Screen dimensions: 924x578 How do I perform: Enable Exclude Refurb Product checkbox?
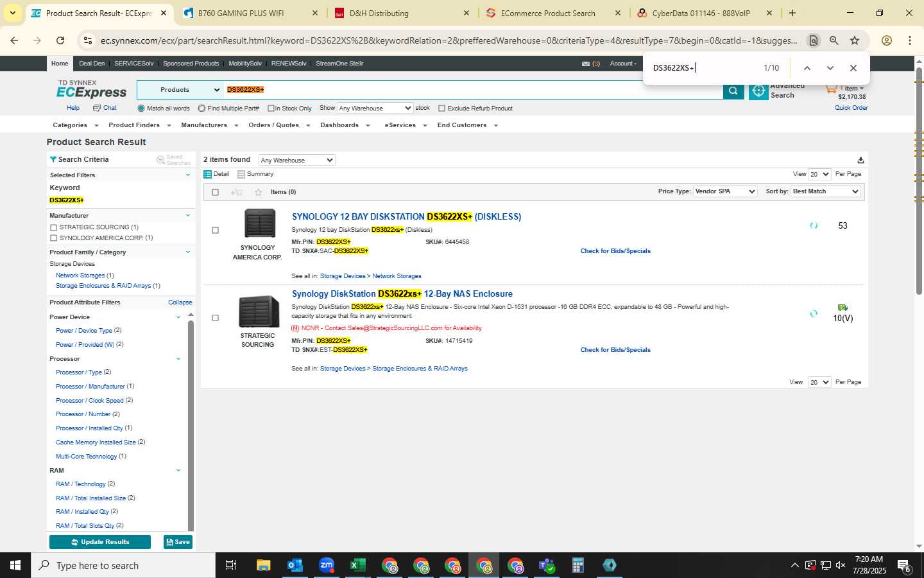point(441,109)
